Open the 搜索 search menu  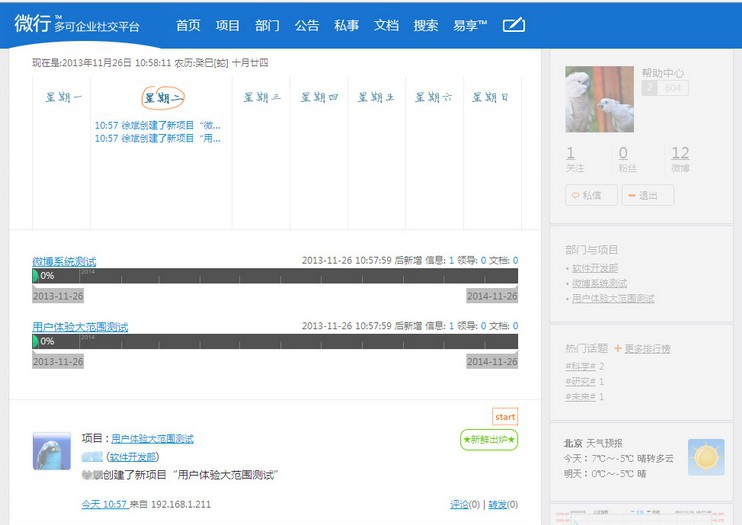[426, 25]
